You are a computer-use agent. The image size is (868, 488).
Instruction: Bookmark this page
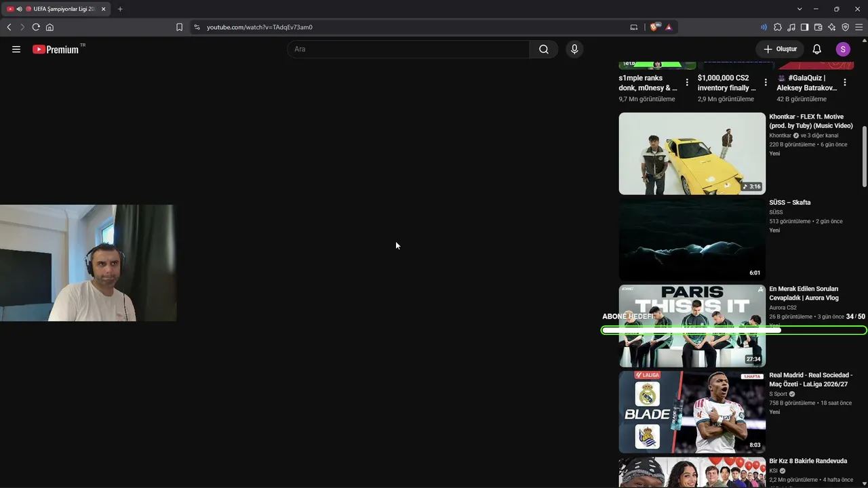click(x=179, y=27)
